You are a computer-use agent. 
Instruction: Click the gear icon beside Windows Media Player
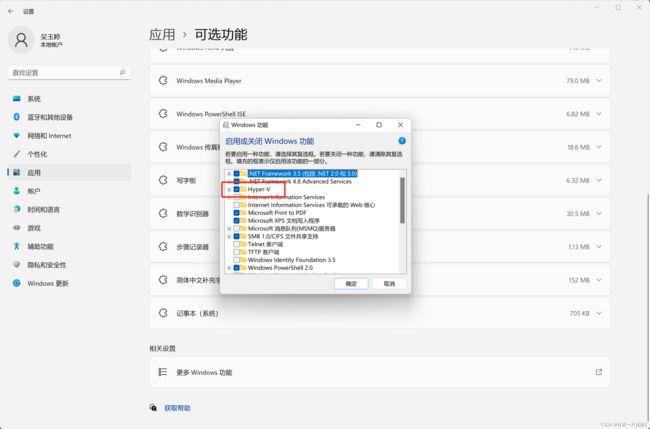[163, 80]
